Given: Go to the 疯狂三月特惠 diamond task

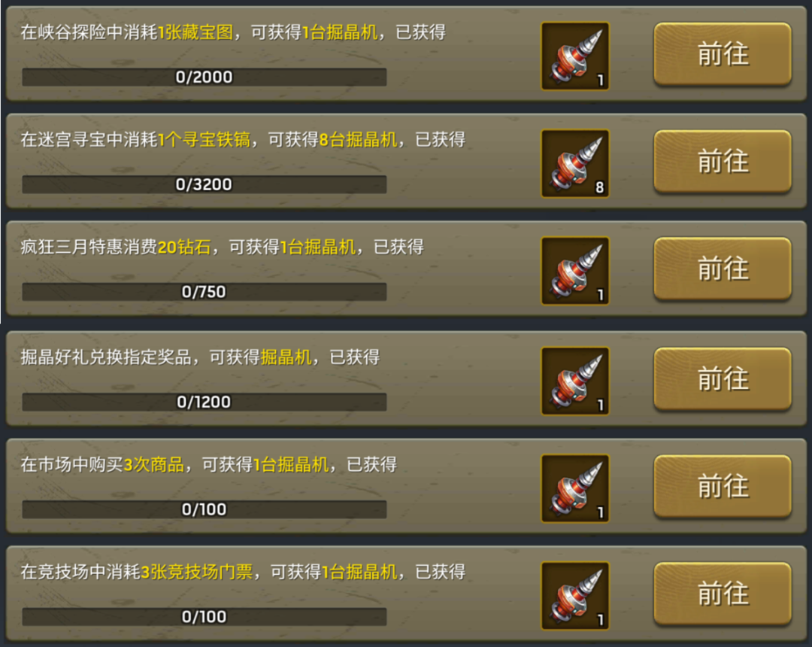Looking at the screenshot, I should pyautogui.click(x=723, y=269).
